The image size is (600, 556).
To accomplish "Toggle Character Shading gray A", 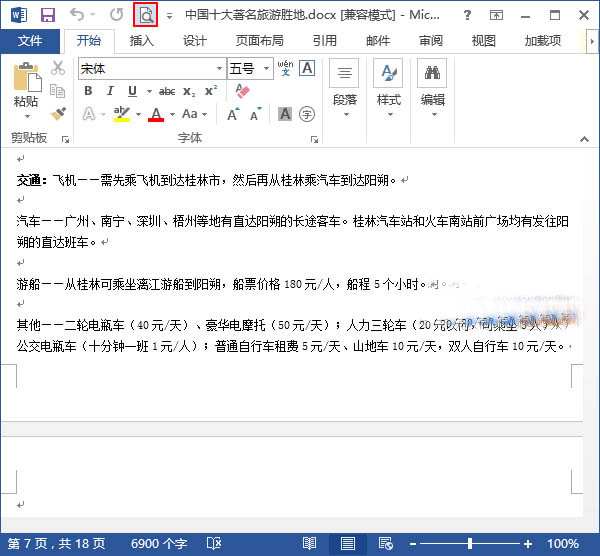I will (285, 114).
